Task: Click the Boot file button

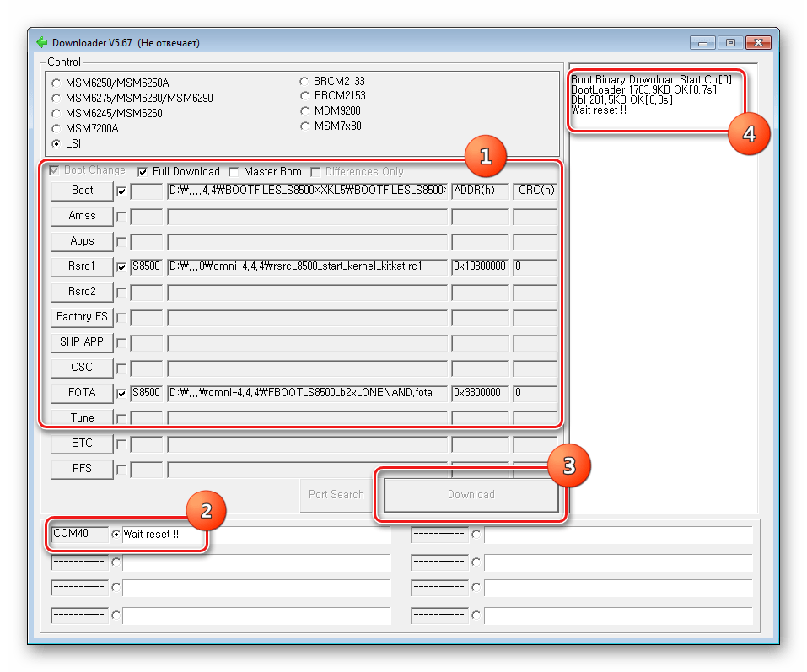Action: [x=82, y=191]
